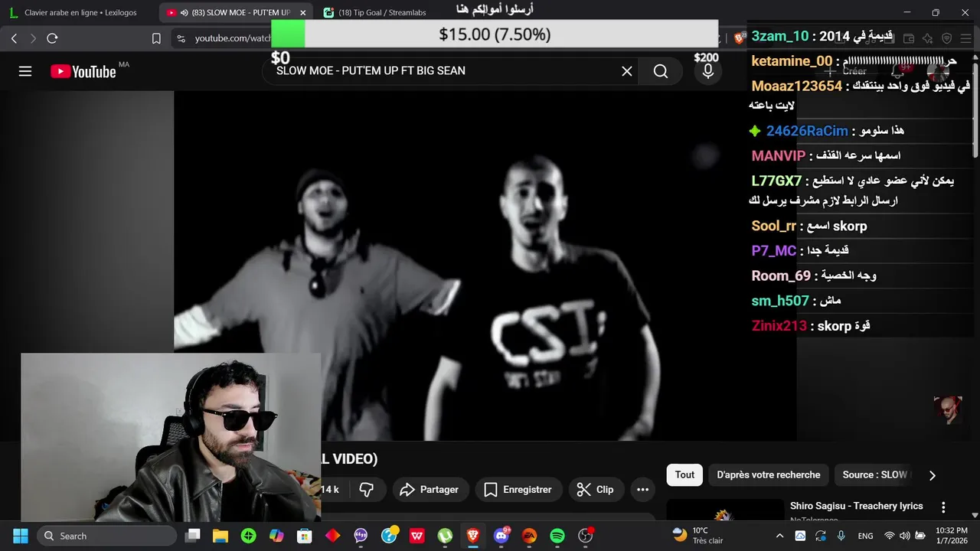Click the youtube.com address bar
980x551 pixels.
(x=233, y=38)
